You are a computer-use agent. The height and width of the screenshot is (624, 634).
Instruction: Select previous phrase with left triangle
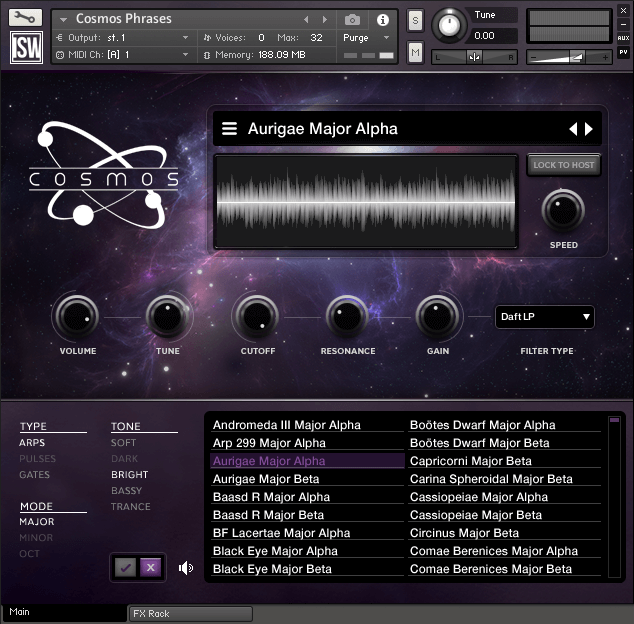pos(573,129)
